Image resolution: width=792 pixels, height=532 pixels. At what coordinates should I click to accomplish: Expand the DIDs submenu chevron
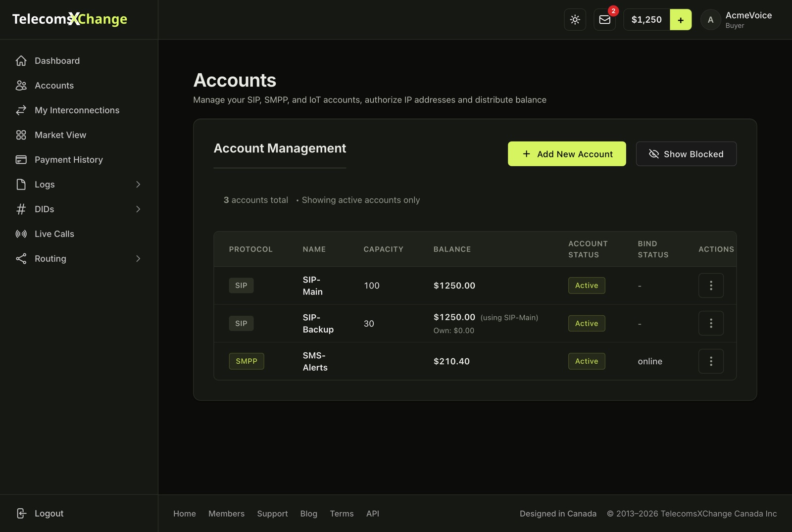point(138,209)
